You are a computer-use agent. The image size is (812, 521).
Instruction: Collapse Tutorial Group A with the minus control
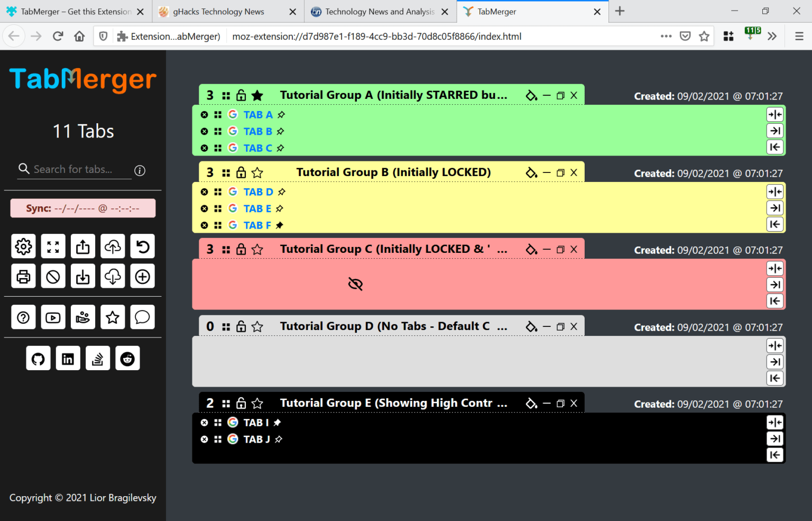[x=546, y=95]
